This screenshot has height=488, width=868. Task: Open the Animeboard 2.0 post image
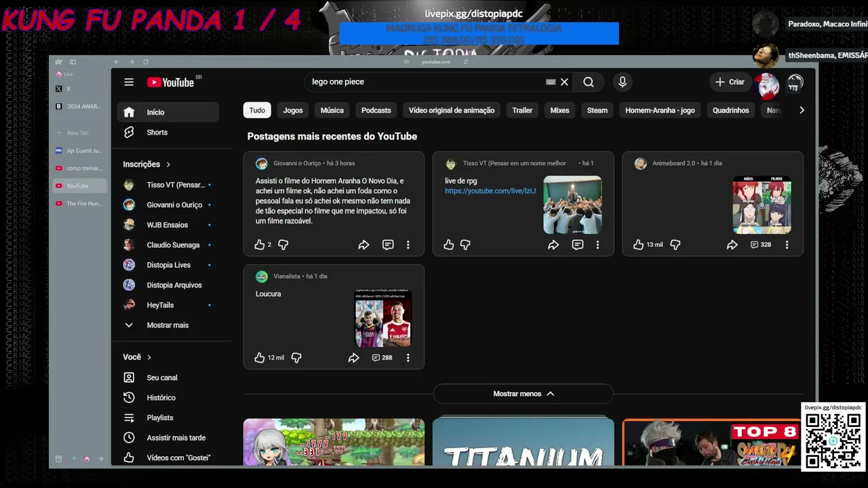(x=762, y=205)
